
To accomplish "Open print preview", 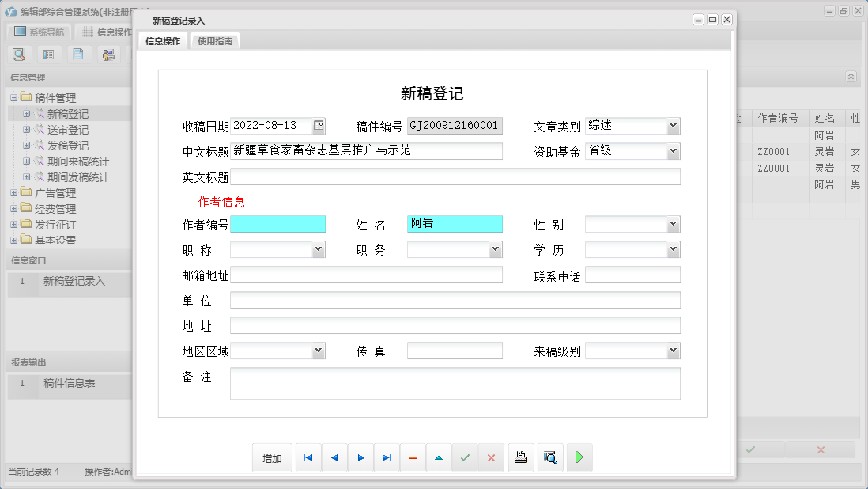I will click(549, 457).
